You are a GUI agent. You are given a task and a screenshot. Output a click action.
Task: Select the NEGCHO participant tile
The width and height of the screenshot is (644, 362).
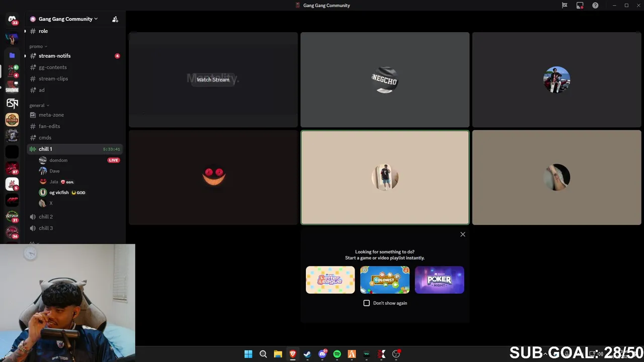[x=385, y=80]
